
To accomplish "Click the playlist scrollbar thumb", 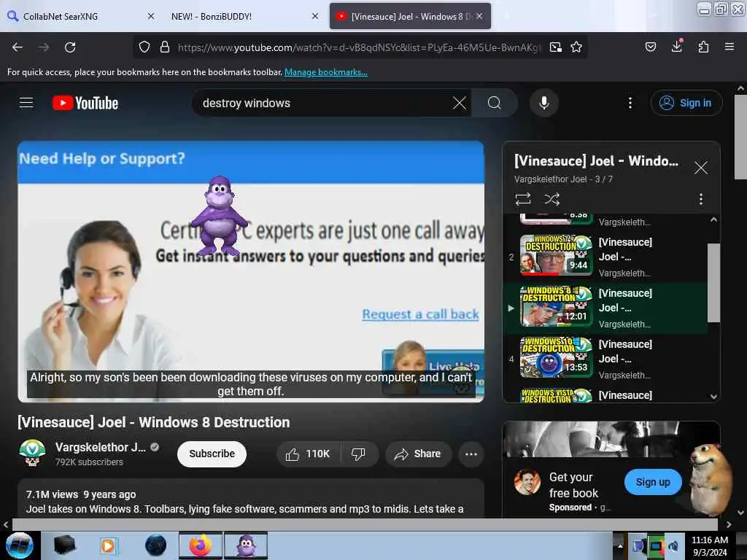I will 713,282.
